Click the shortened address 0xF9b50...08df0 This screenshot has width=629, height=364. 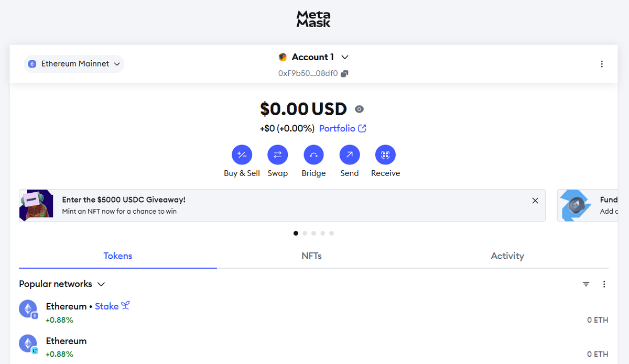pos(308,74)
